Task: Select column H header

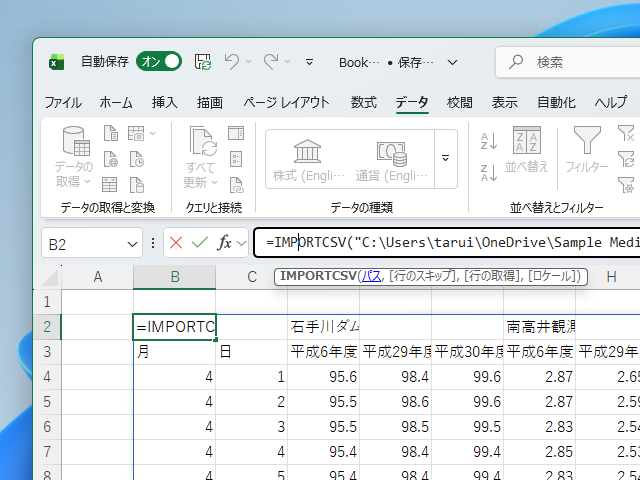Action: (611, 277)
